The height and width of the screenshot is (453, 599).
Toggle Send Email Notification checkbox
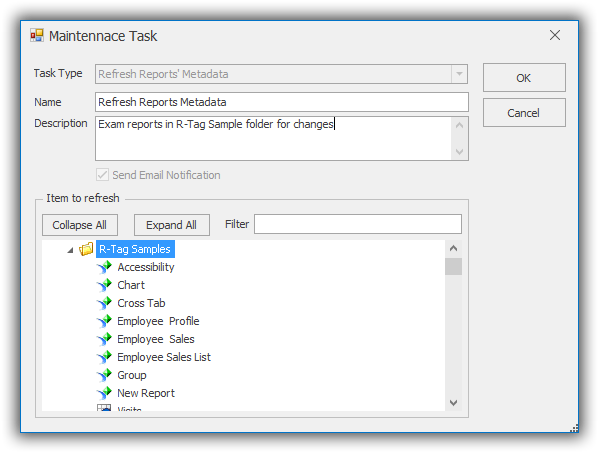[102, 175]
